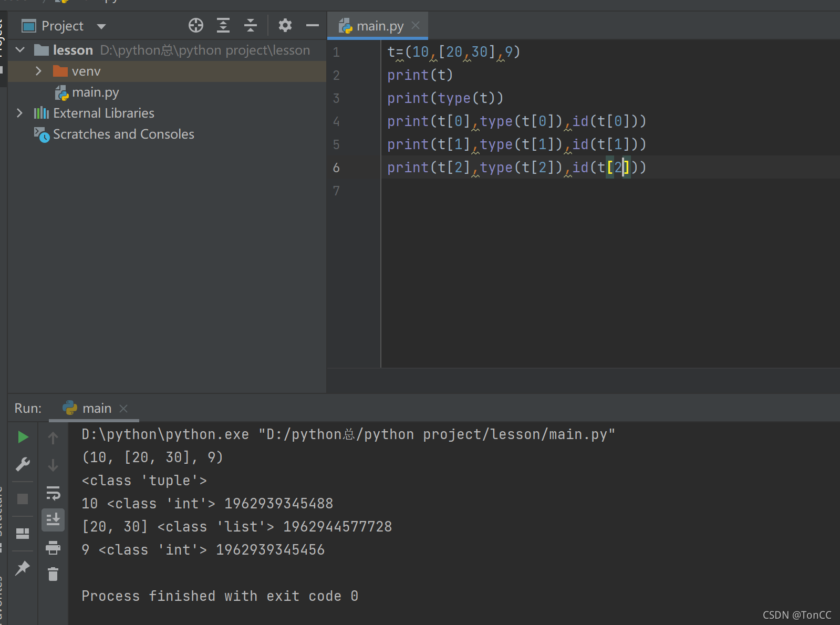
Task: Click the down arrow in Run panel
Action: (53, 465)
